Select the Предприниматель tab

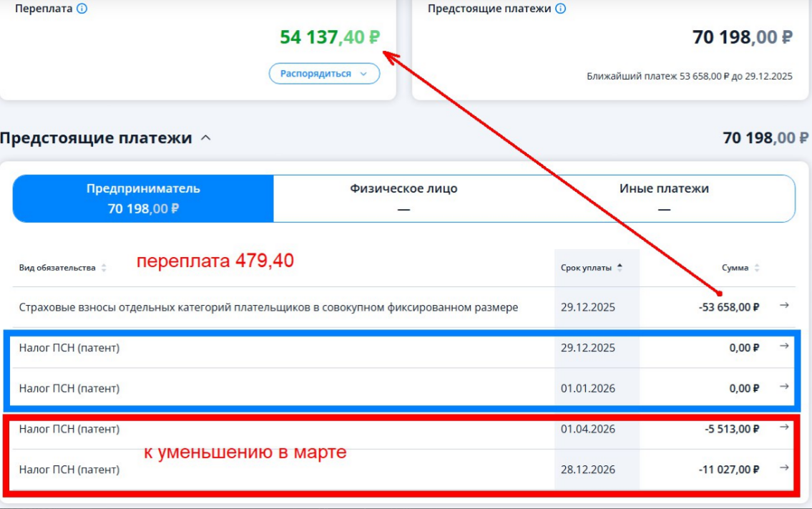coord(142,198)
